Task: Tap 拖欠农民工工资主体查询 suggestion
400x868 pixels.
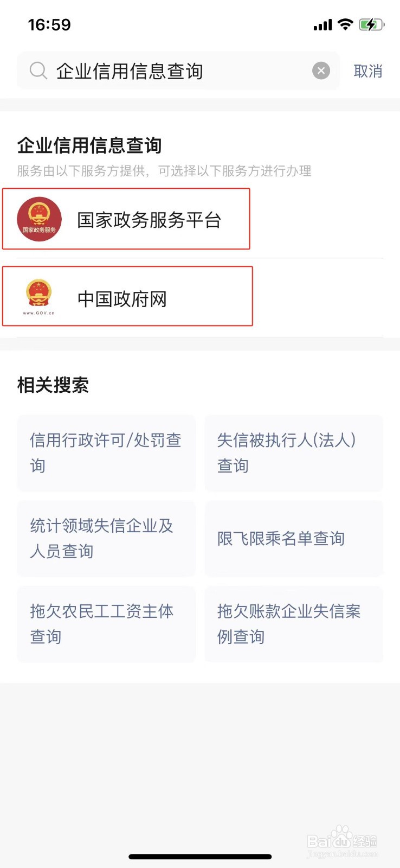Action: coord(106,624)
